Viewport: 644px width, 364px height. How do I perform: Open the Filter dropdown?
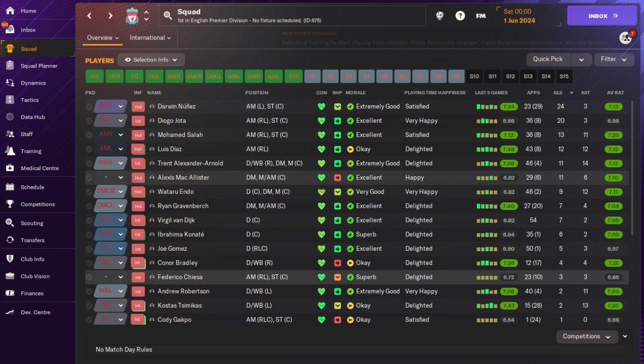coord(614,59)
